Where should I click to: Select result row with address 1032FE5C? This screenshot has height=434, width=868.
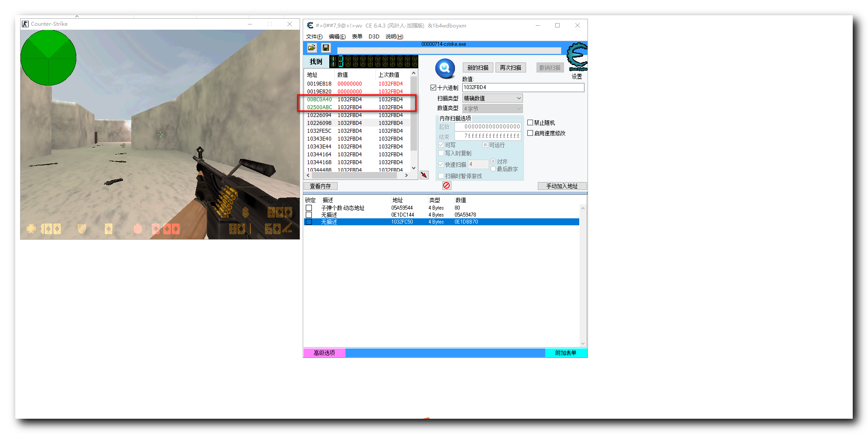coord(357,131)
